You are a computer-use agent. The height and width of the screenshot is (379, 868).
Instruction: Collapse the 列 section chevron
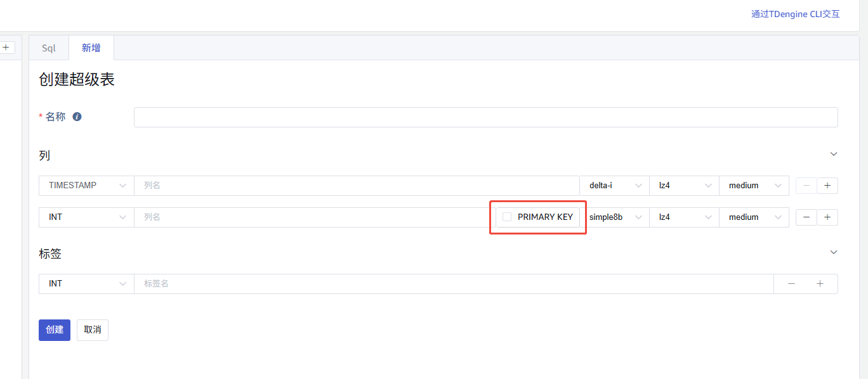pos(834,154)
